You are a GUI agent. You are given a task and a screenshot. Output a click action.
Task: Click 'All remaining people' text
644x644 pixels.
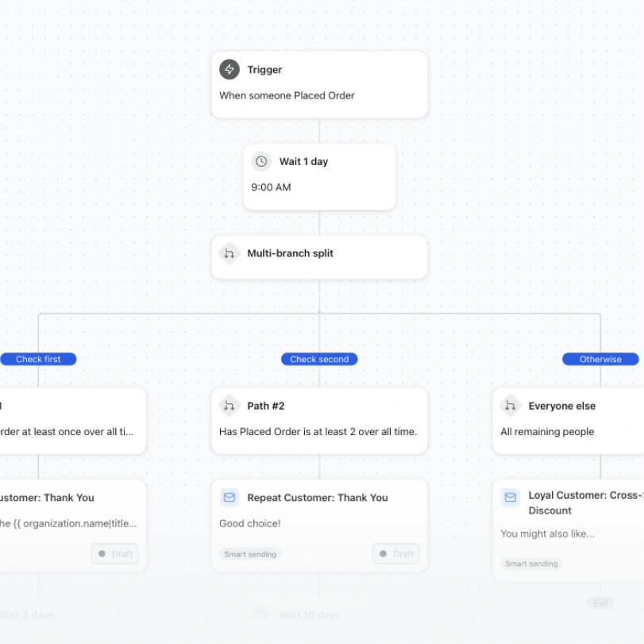(x=547, y=432)
